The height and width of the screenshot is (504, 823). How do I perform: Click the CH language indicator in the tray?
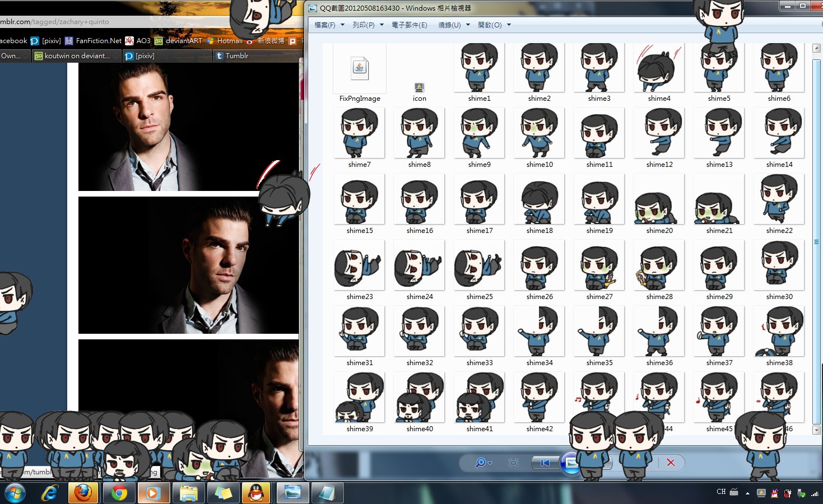tap(721, 492)
